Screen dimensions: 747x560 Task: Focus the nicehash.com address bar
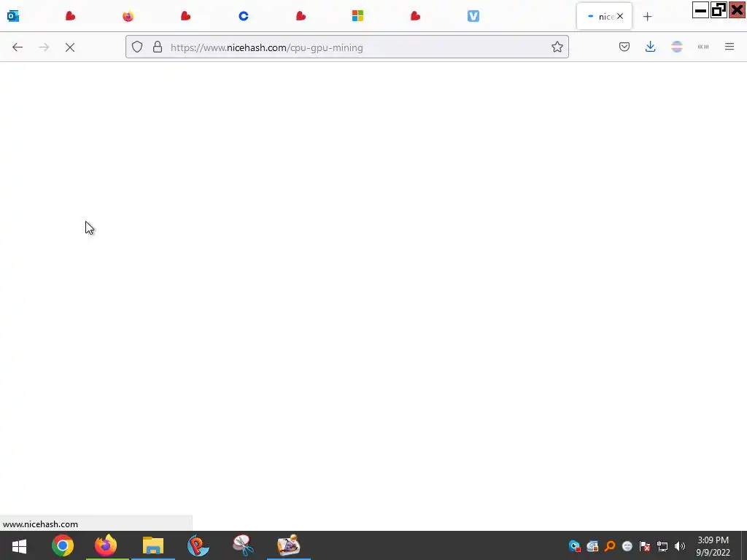click(x=347, y=47)
